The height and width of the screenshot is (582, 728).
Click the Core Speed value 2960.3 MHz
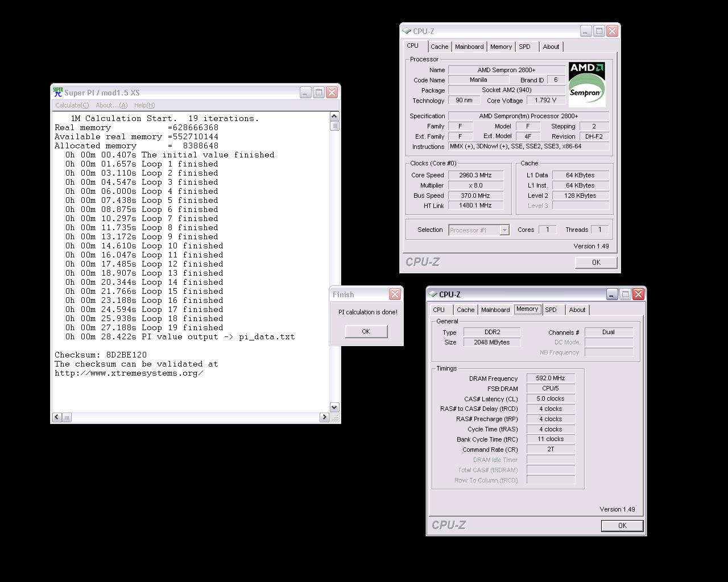pyautogui.click(x=475, y=175)
